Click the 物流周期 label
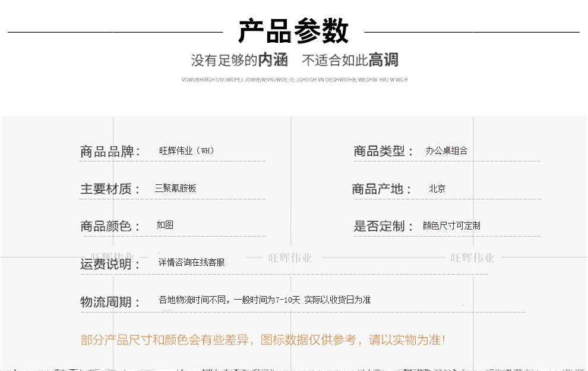Screen dimensions: 588x371 click(x=110, y=302)
